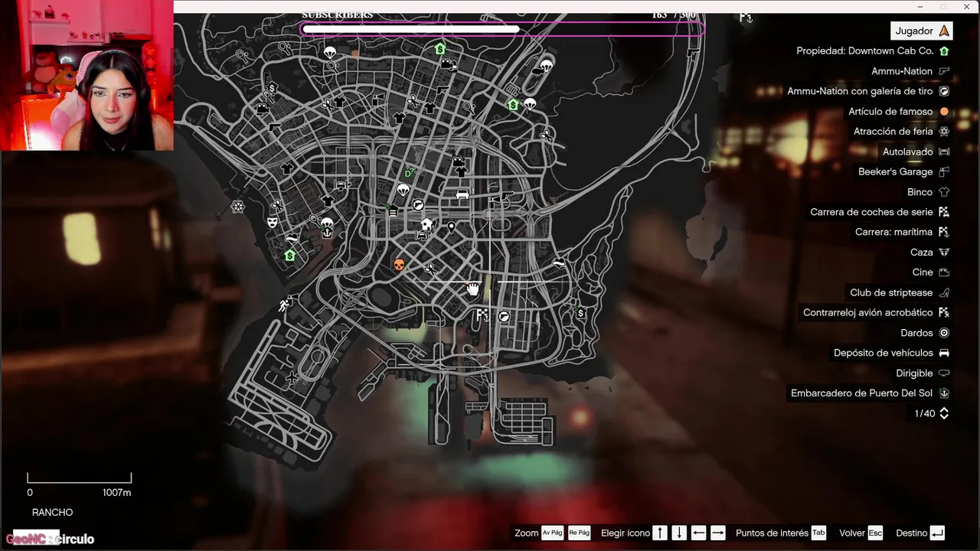Click the up arrow key hint
The image size is (980, 551).
tap(660, 533)
